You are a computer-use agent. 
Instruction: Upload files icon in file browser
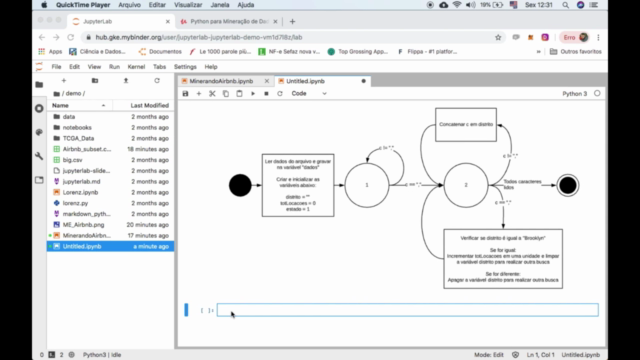coord(126,81)
